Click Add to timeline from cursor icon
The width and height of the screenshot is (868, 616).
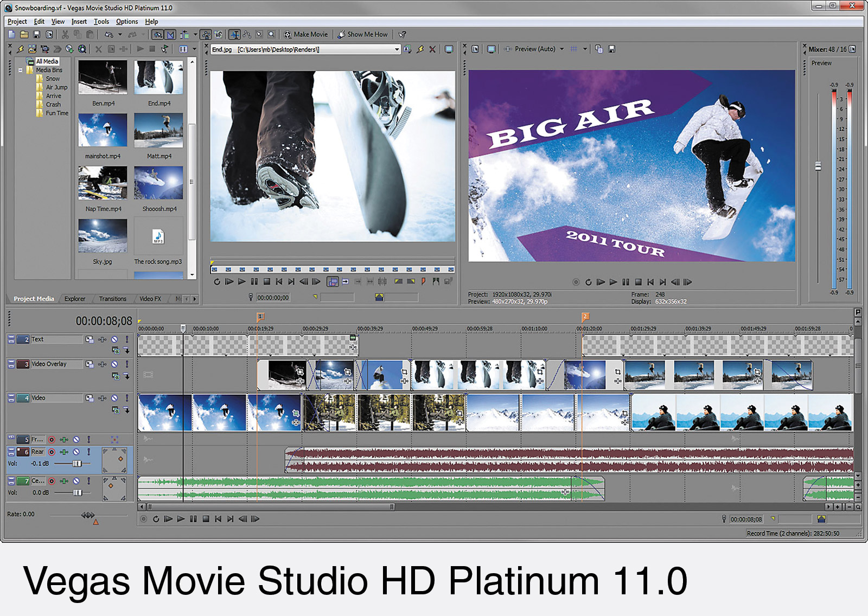pyautogui.click(x=345, y=281)
